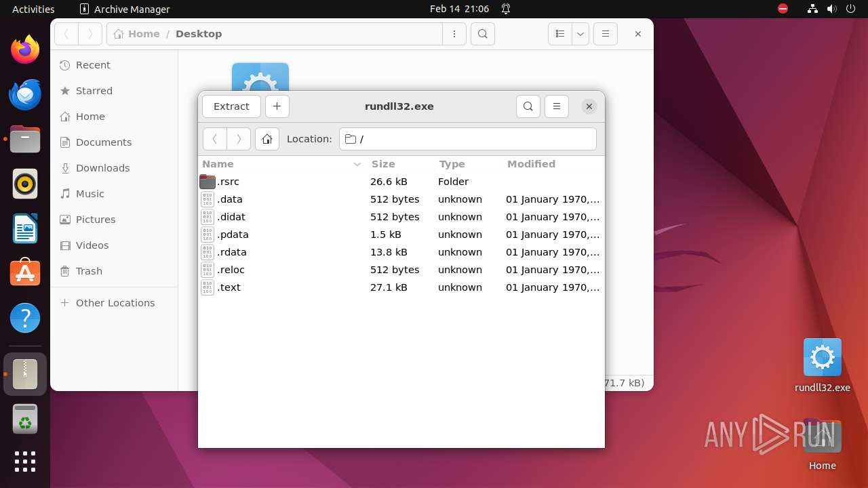Open search in Archive Manager window
The width and height of the screenshot is (868, 488).
click(x=528, y=106)
